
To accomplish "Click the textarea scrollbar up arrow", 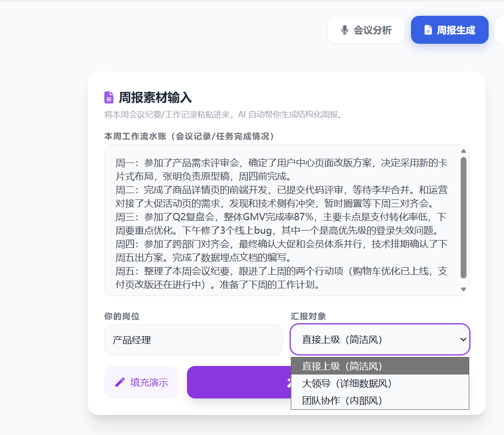I will point(463,151).
